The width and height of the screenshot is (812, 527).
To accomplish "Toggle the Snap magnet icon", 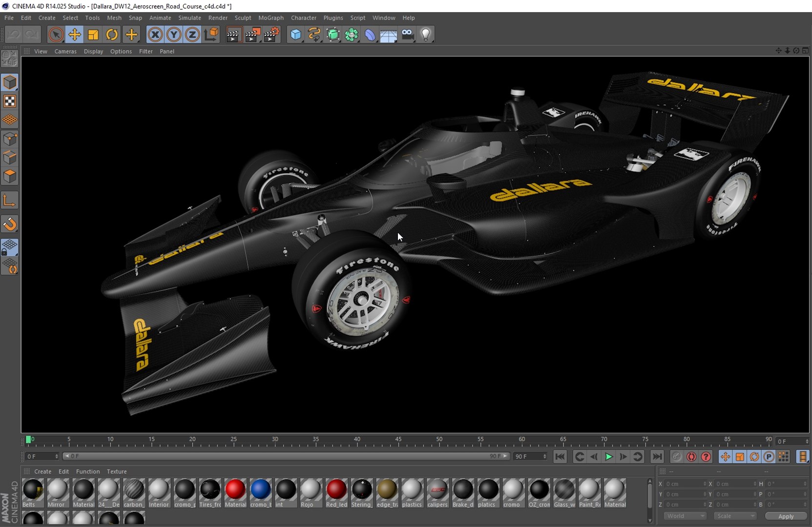I will [10, 224].
